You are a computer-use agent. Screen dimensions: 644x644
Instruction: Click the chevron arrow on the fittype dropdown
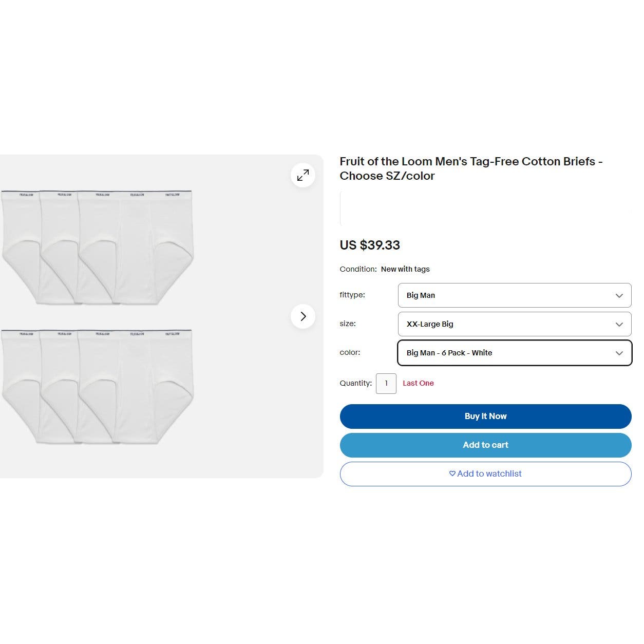click(x=619, y=295)
